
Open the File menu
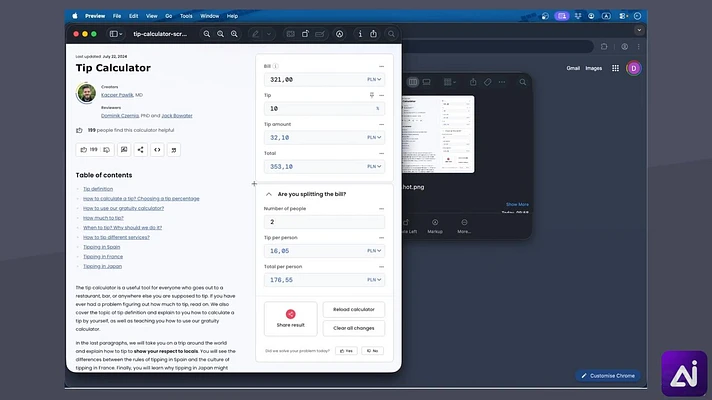(117, 16)
